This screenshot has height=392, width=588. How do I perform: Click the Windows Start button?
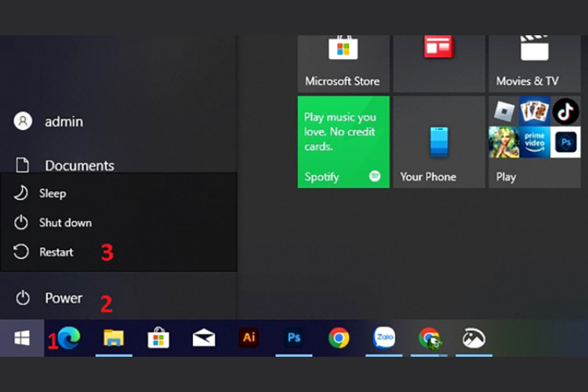tap(22, 338)
